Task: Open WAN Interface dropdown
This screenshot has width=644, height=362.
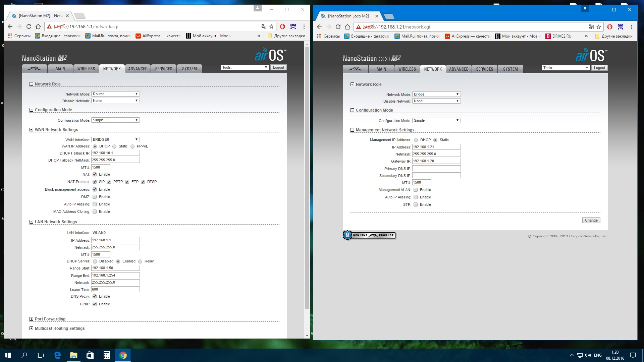Action: click(115, 139)
